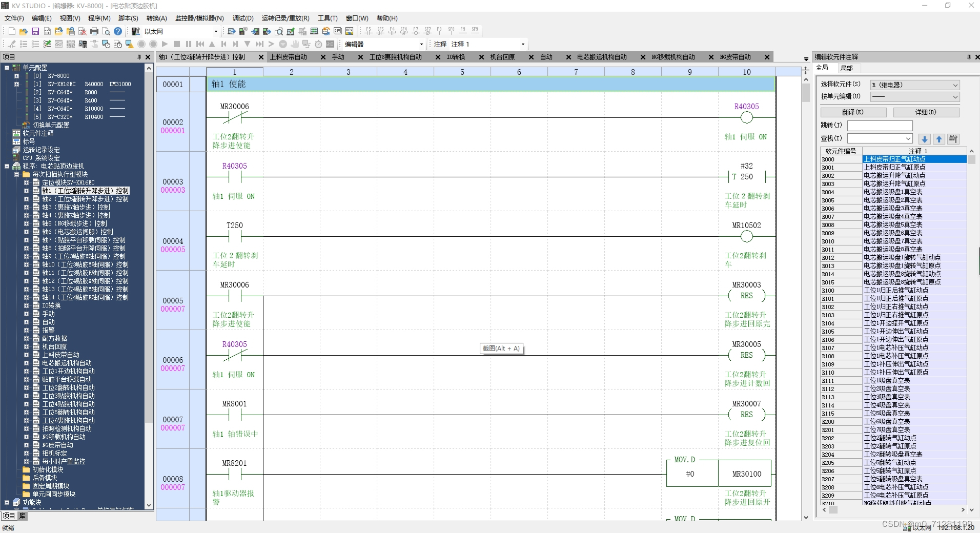980x533 pixels.
Task: Select 软元件注释 in project tree
Action: pos(38,133)
